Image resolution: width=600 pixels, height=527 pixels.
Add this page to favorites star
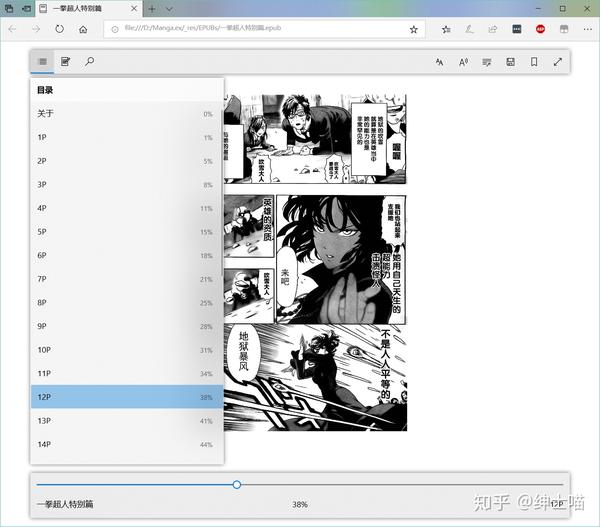click(x=414, y=29)
